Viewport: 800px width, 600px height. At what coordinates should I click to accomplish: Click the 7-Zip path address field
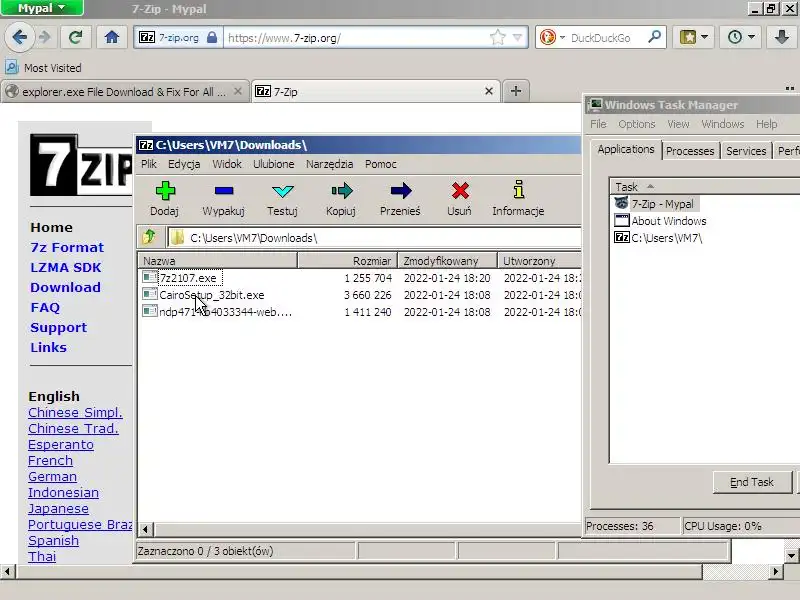pyautogui.click(x=375, y=238)
